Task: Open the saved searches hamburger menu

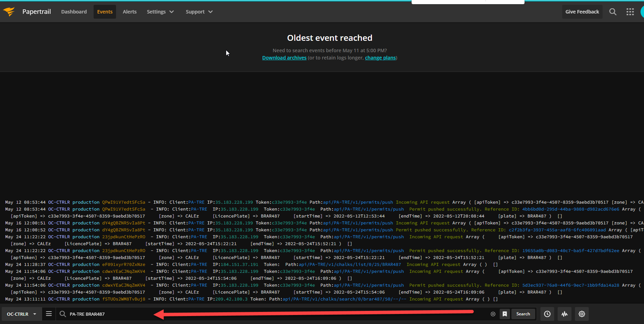Action: tap(49, 314)
